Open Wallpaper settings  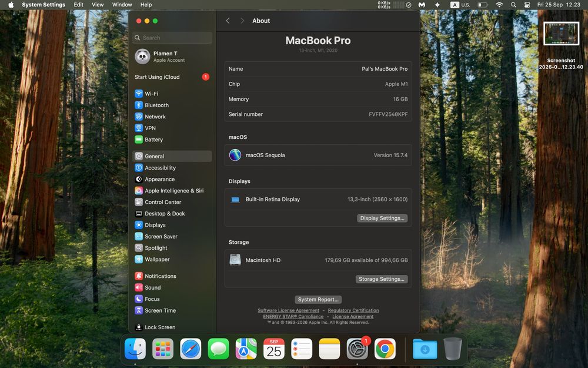pos(172,260)
